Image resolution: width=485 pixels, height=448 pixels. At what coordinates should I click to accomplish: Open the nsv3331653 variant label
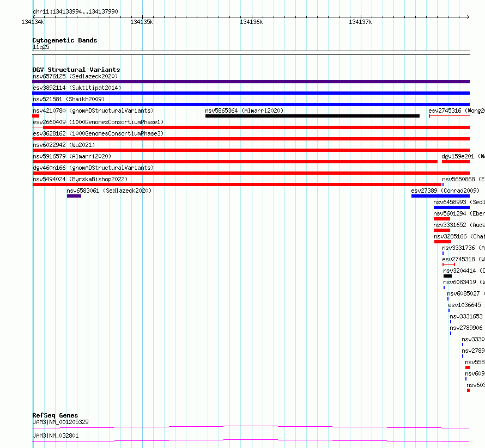click(466, 316)
